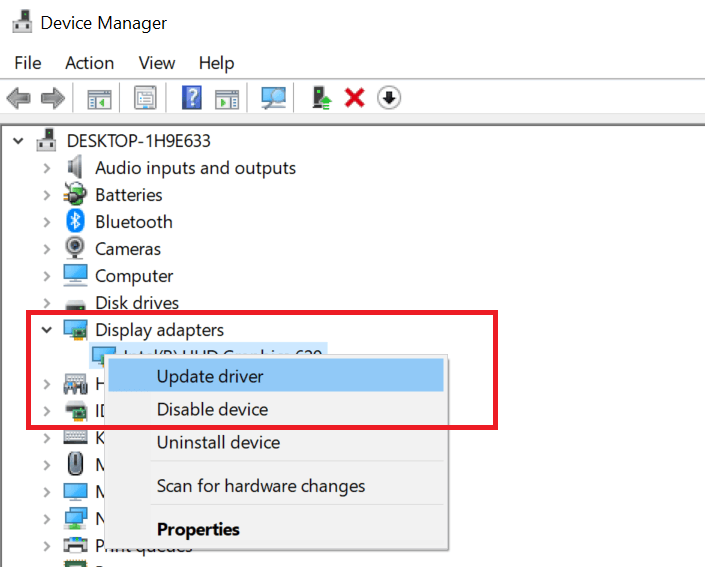Viewport: 705px width, 567px height.
Task: Click the blue Help question-mark icon
Action: click(x=192, y=98)
